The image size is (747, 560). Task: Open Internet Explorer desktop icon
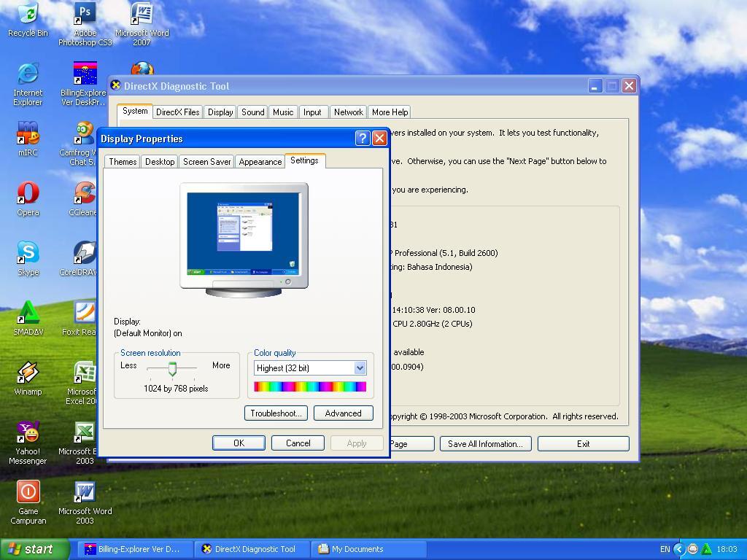pos(28,83)
